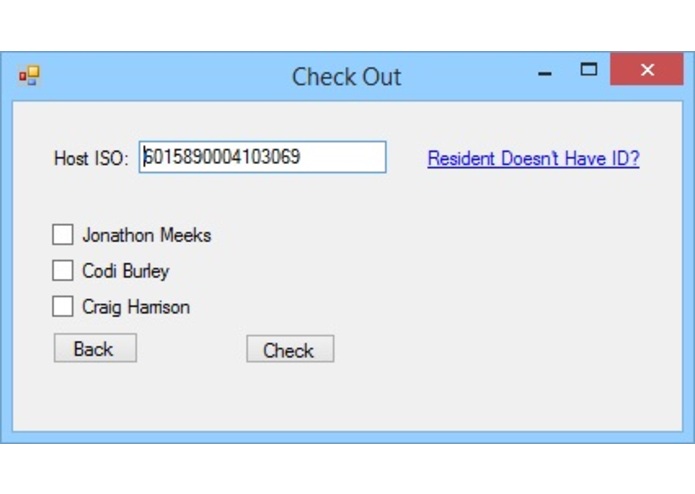Click the Check button
This screenshot has width=695, height=494.
290,349
